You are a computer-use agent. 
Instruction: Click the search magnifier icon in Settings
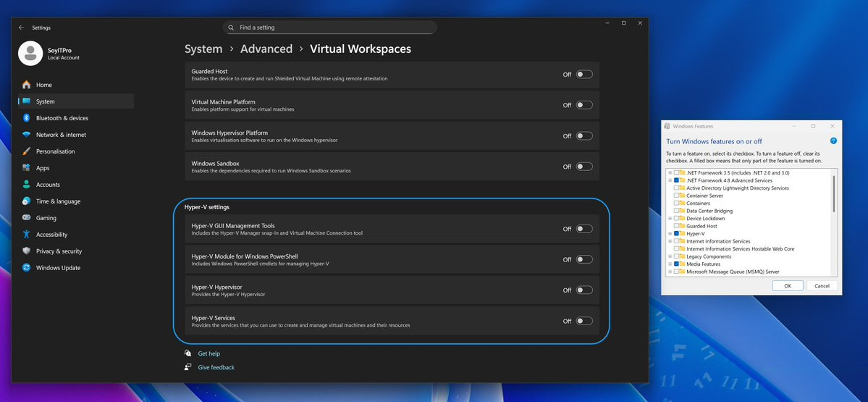232,27
